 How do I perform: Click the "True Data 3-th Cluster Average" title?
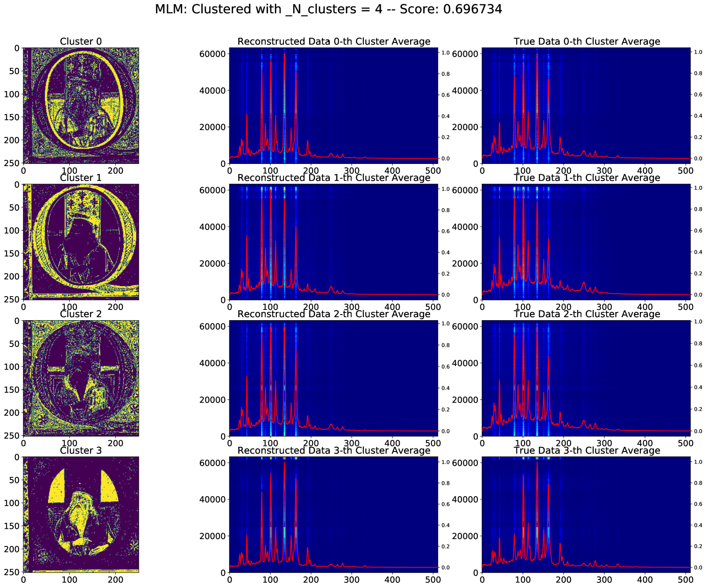pyautogui.click(x=587, y=451)
